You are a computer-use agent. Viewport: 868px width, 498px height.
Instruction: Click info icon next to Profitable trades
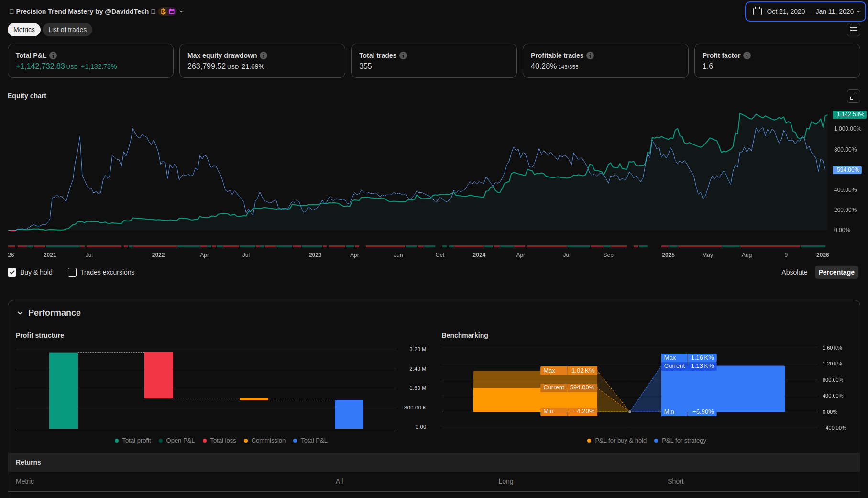point(590,55)
